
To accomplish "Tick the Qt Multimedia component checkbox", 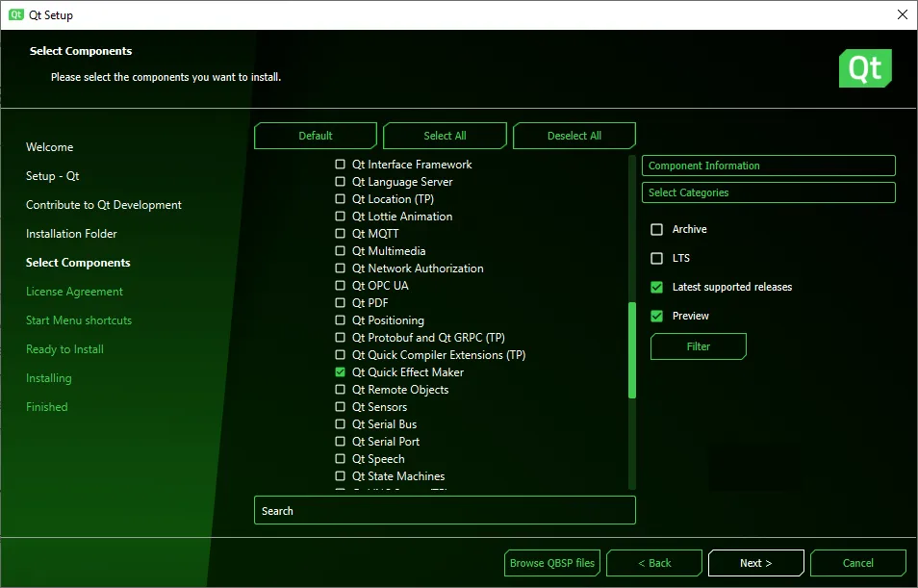I will click(340, 251).
